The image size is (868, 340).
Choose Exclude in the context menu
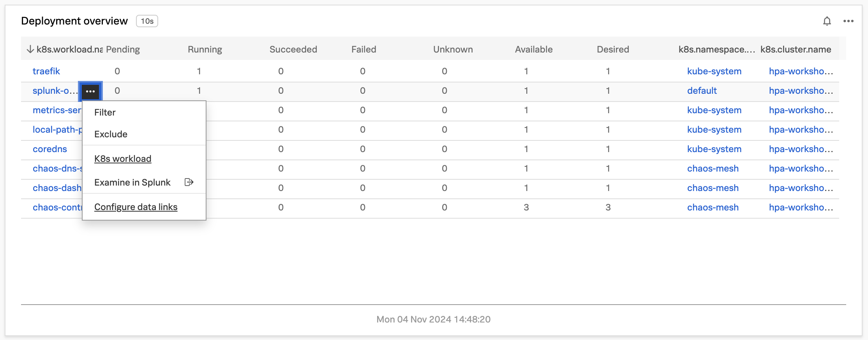click(x=111, y=134)
